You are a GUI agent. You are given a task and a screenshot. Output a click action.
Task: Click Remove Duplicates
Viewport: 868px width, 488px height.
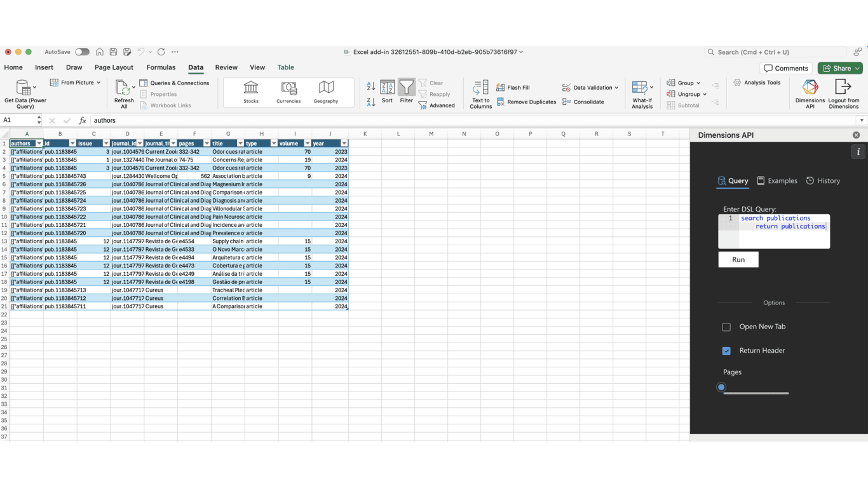click(x=526, y=102)
